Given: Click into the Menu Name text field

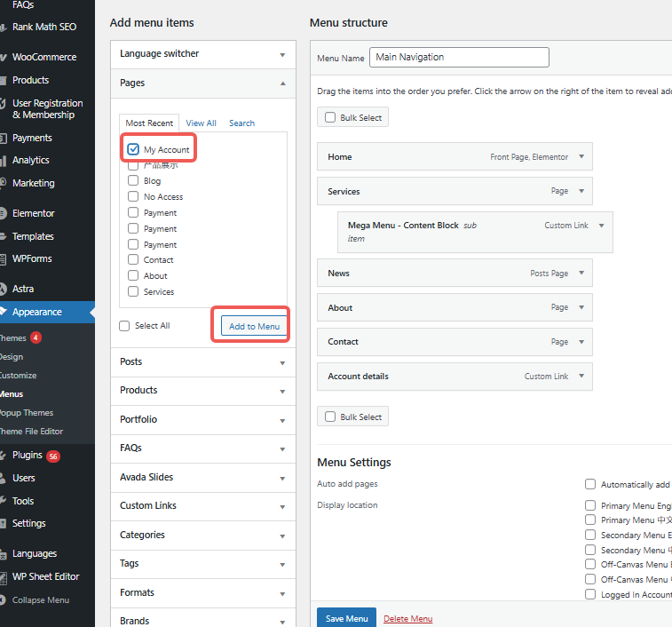Looking at the screenshot, I should tap(459, 58).
